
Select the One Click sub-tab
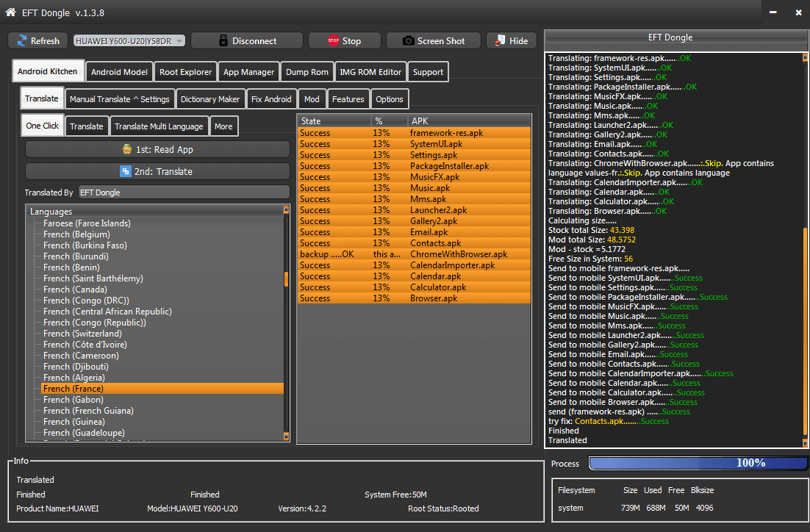[43, 126]
